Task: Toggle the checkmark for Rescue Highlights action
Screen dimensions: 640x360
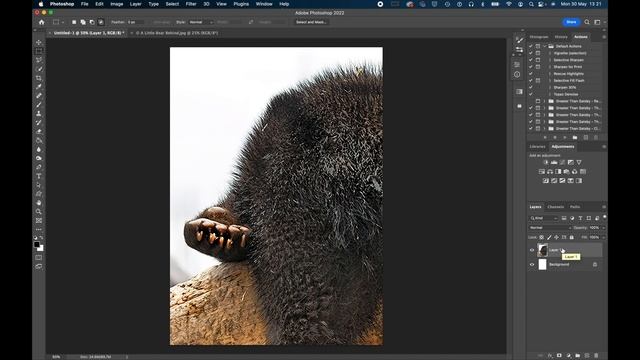Action: pyautogui.click(x=531, y=74)
